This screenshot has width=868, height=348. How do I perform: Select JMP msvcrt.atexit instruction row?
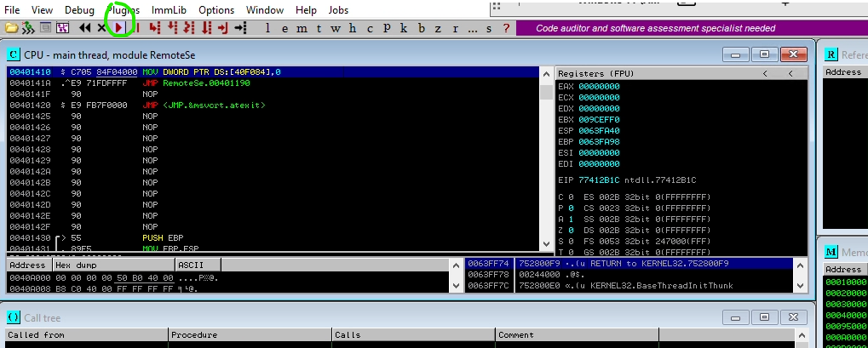[273, 106]
